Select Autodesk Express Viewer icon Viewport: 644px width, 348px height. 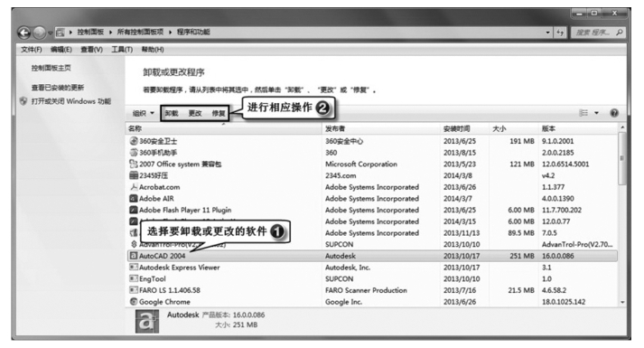134,267
